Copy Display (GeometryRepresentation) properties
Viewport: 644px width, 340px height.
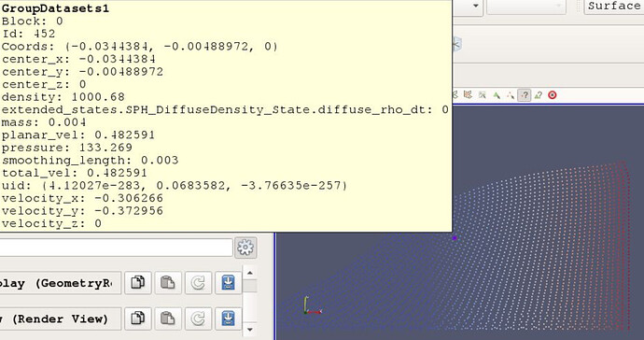pyautogui.click(x=137, y=283)
